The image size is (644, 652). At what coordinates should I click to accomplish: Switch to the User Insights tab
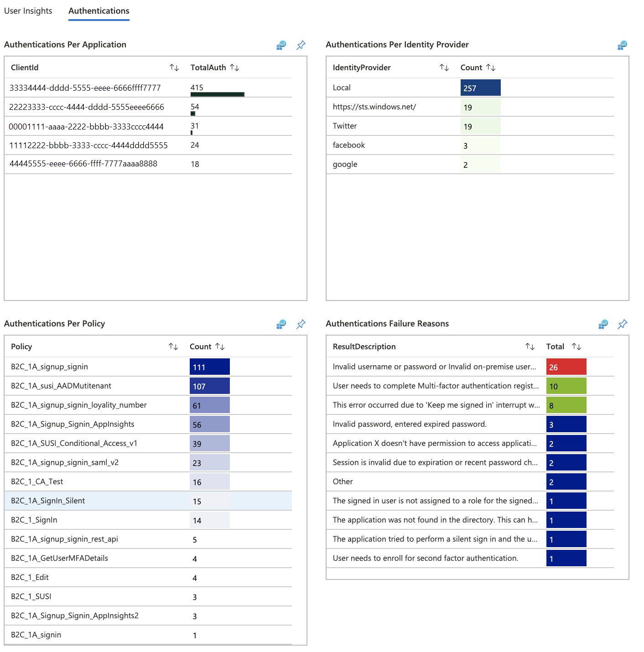pyautogui.click(x=28, y=10)
